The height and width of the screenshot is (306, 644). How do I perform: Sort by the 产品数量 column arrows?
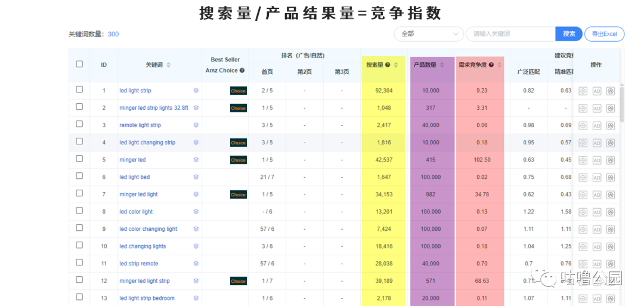point(442,65)
